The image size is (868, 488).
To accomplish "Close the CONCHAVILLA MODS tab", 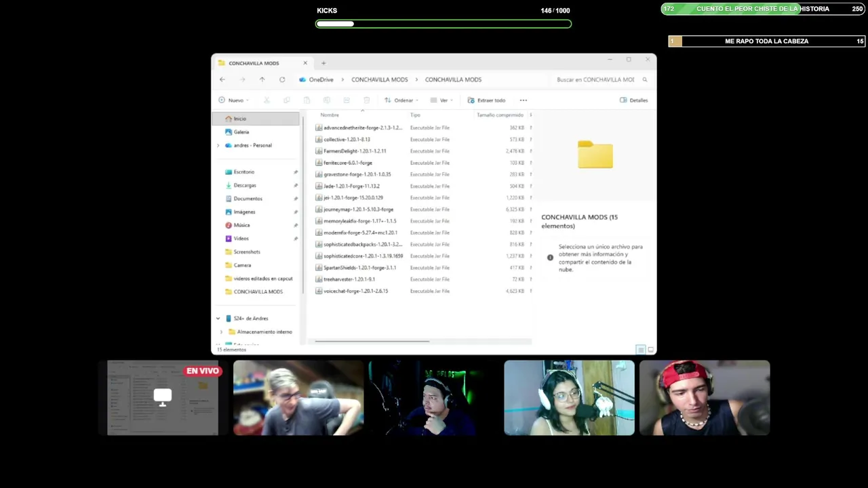I will tap(305, 63).
